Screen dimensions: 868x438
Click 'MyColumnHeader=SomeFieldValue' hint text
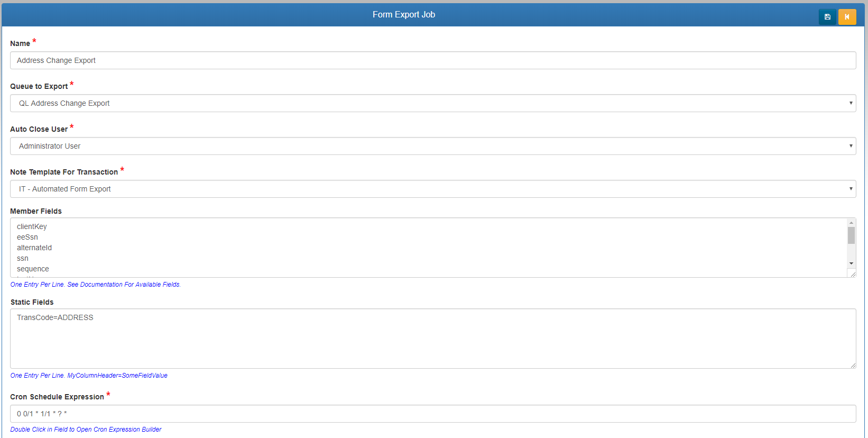(x=117, y=376)
